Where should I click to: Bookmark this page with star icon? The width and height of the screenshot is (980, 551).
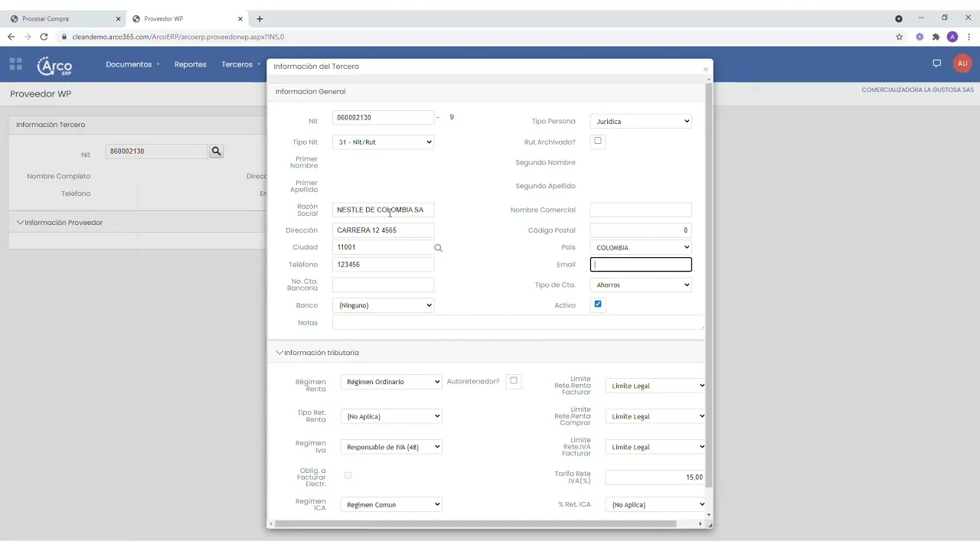899,37
